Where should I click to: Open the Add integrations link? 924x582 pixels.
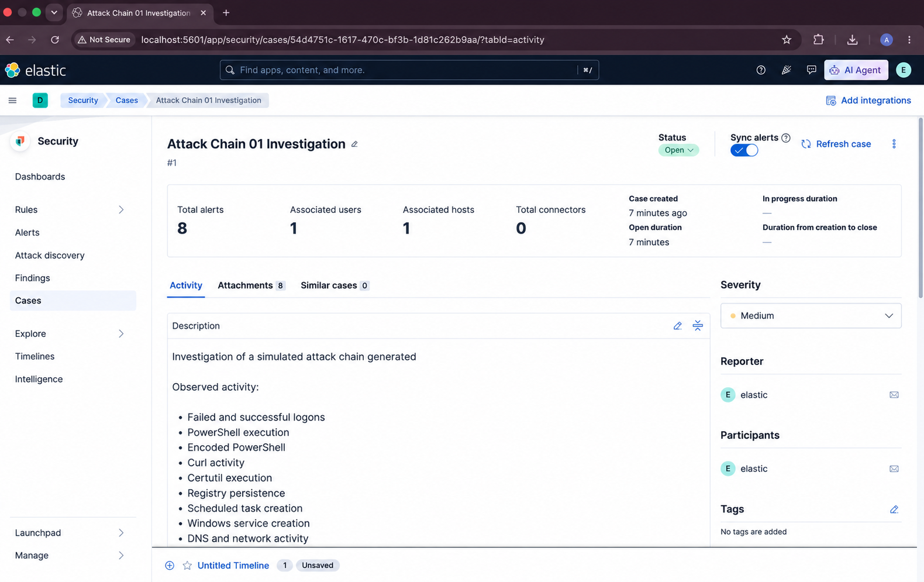[868, 101]
